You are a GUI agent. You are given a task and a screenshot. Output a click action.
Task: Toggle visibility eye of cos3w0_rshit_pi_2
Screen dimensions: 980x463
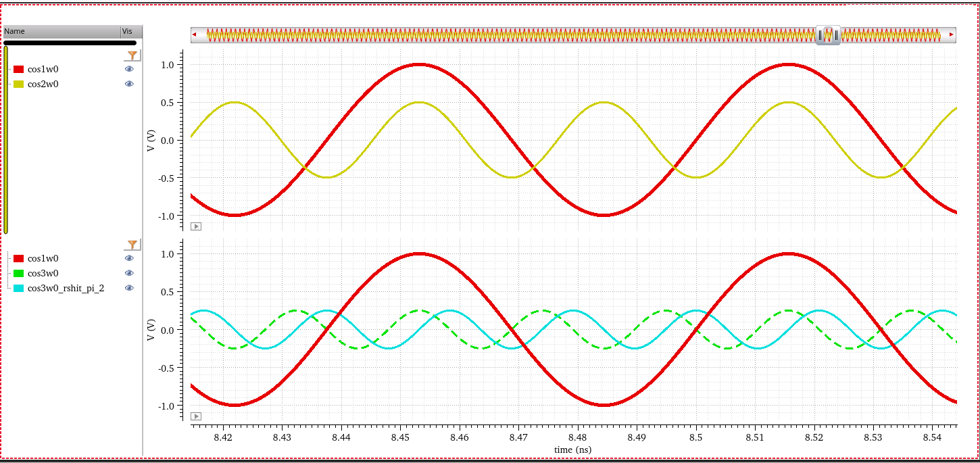click(129, 288)
